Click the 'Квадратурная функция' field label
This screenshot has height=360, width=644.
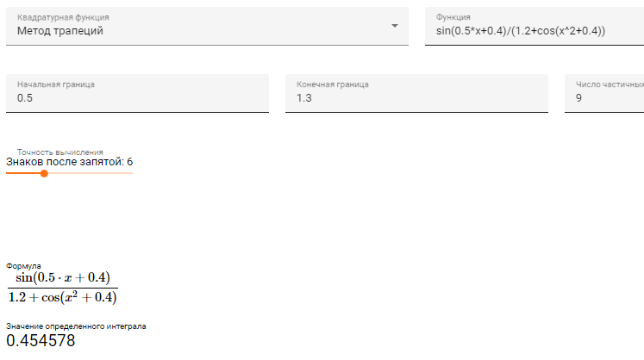(x=63, y=17)
